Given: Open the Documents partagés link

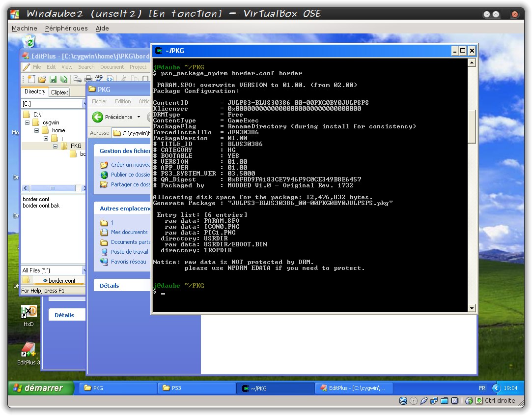Looking at the screenshot, I should click(131, 242).
